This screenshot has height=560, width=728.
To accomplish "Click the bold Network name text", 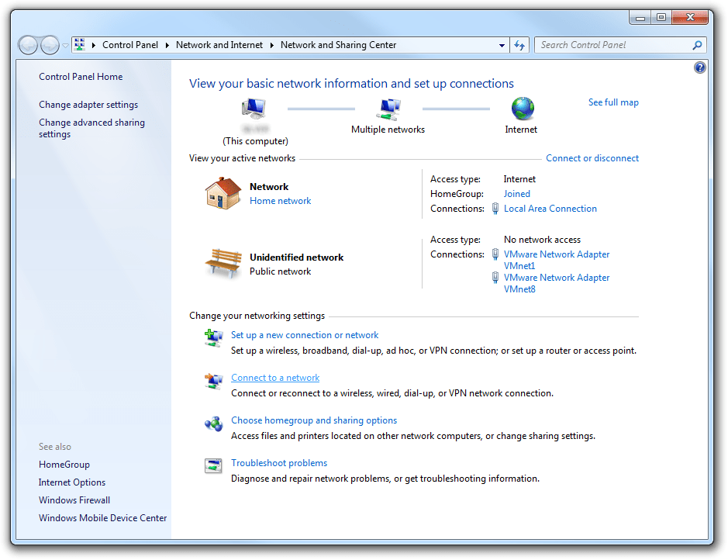I will pos(269,187).
